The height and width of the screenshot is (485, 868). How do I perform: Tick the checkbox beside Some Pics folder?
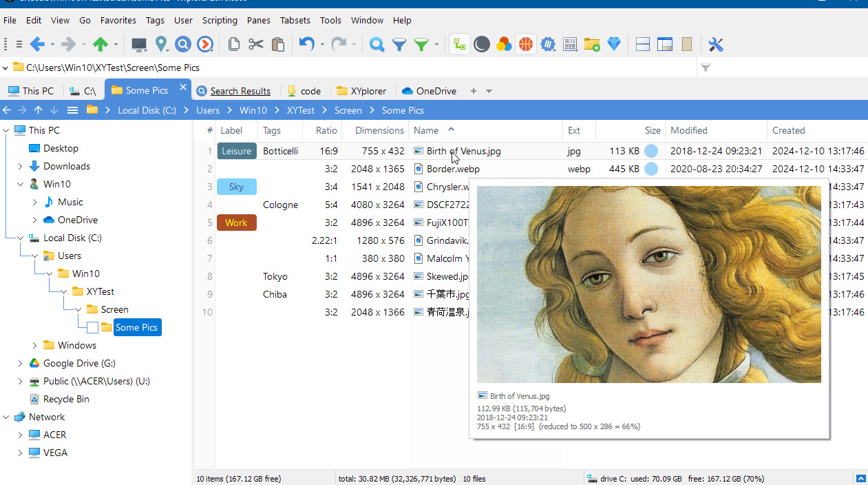tap(93, 327)
